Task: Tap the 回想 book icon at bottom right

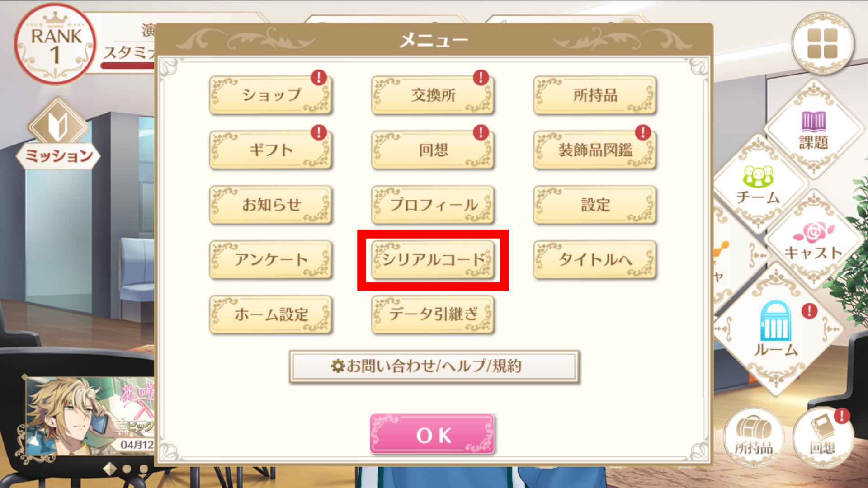Action: click(823, 437)
